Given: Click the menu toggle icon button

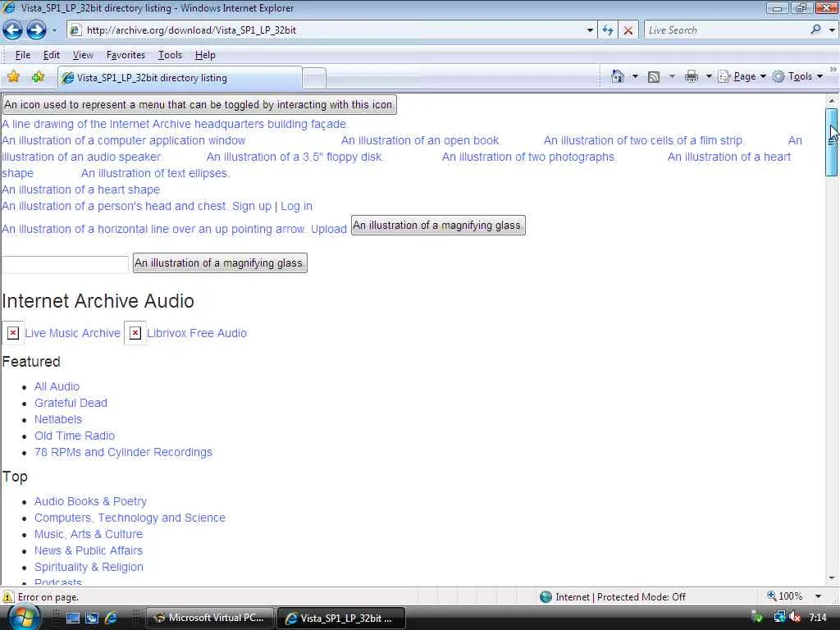Looking at the screenshot, I should click(199, 104).
